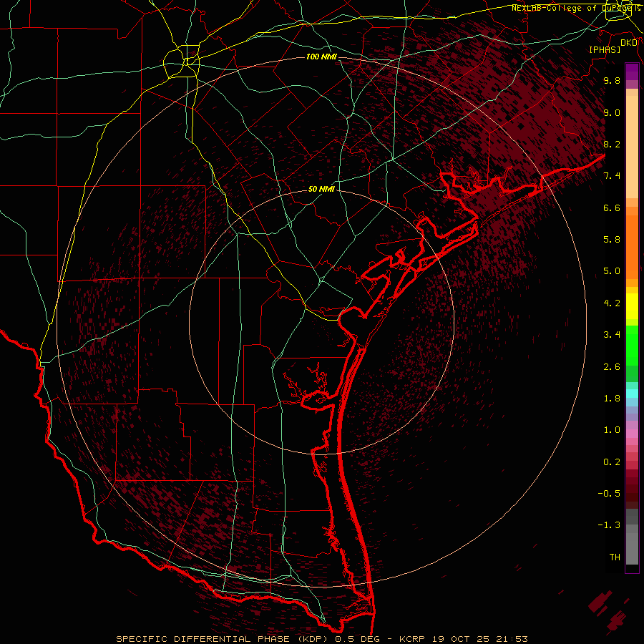644x644 pixels.
Task: Click the 9.0 value on the color scale
Action: click(612, 112)
